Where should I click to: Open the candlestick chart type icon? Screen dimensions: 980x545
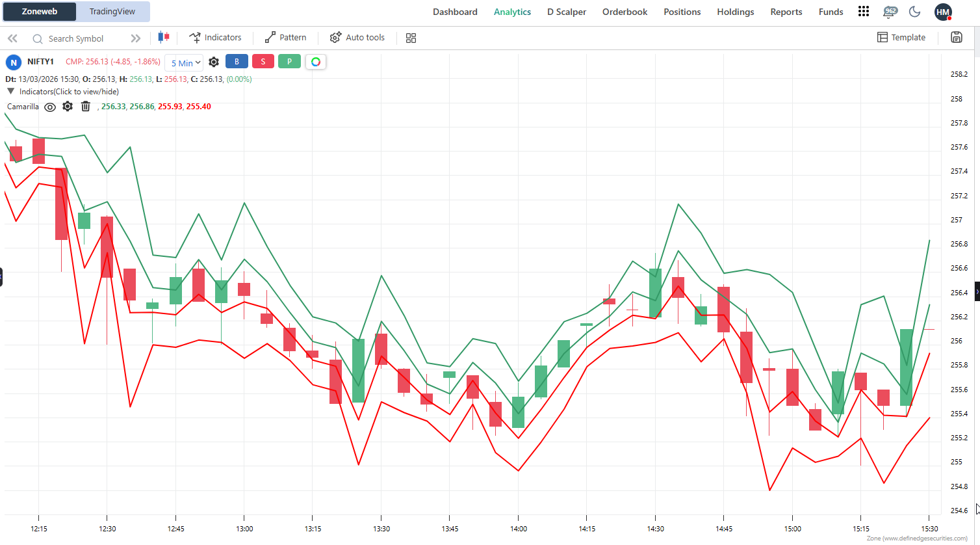click(164, 38)
